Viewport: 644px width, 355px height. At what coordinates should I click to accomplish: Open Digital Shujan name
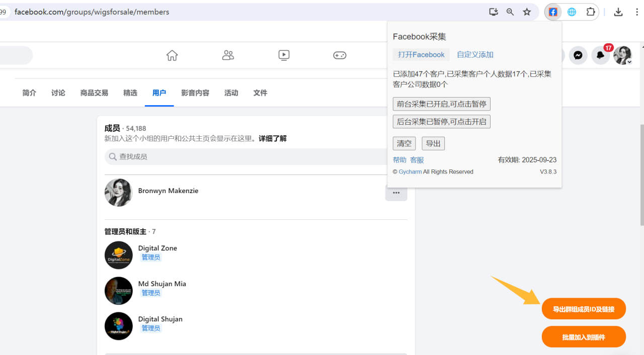click(x=160, y=319)
